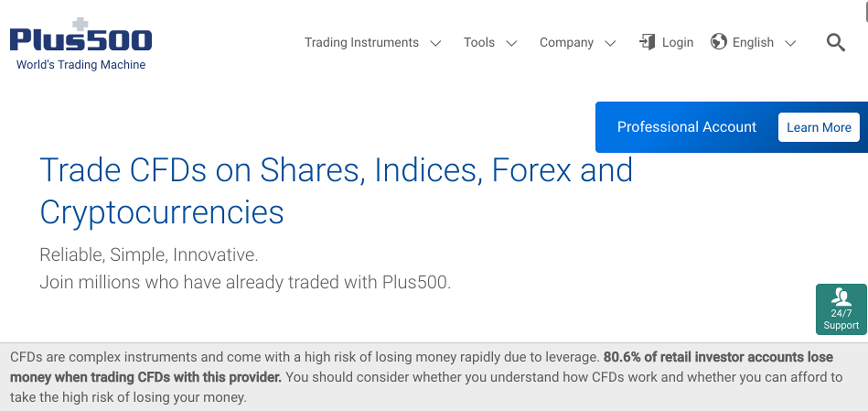Expand the Trading Instruments chevron
The width and height of the screenshot is (868, 411).
click(435, 43)
